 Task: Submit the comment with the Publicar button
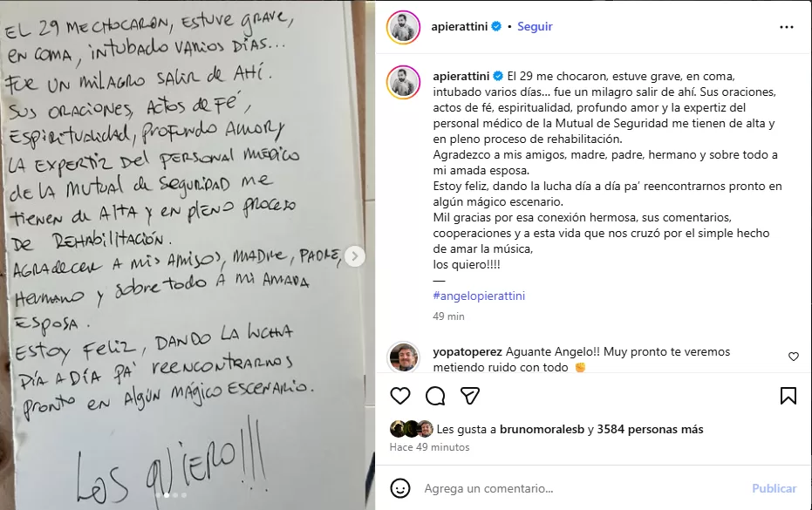[774, 488]
